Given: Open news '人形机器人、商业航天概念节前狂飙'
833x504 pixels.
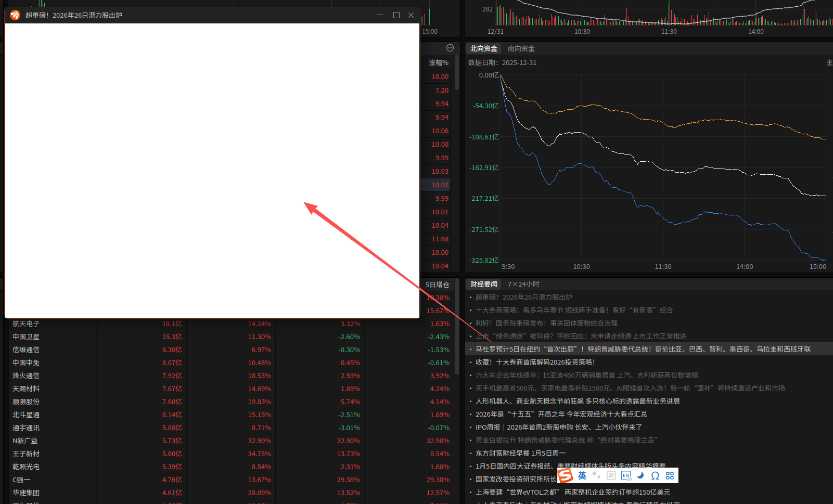Looking at the screenshot, I should click(x=578, y=401).
